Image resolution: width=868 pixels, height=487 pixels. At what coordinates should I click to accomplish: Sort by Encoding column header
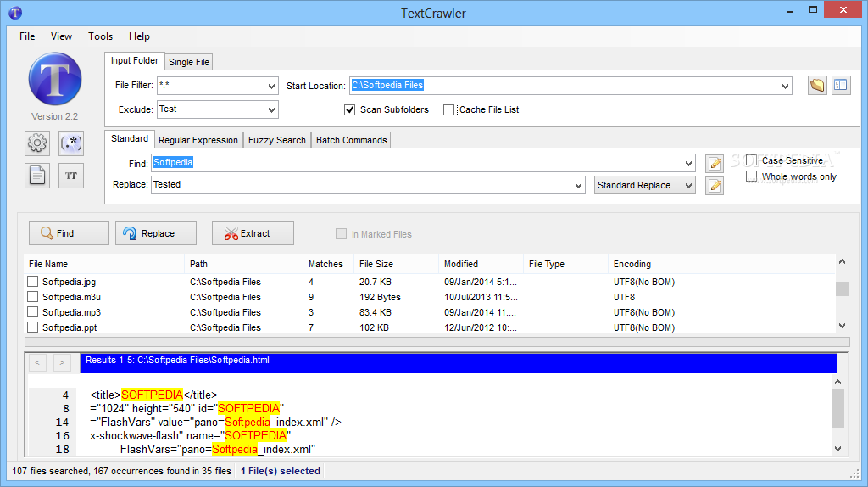[650, 264]
